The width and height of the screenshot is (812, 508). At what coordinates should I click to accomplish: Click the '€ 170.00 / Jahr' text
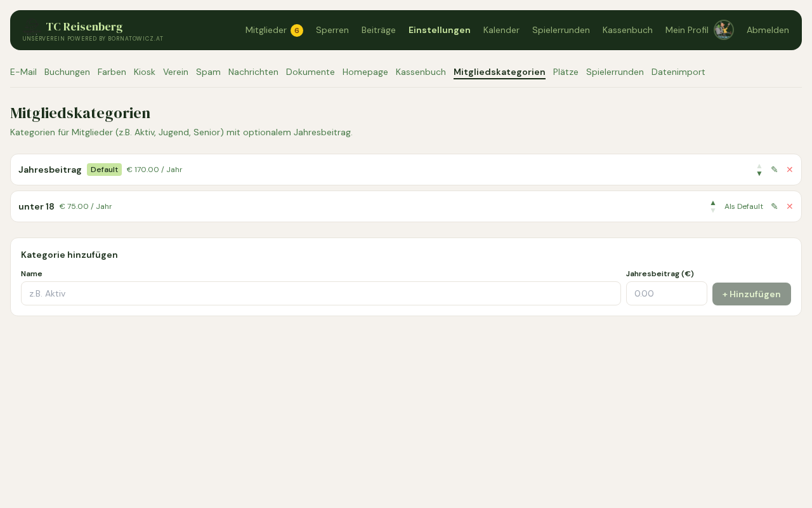pyautogui.click(x=154, y=170)
